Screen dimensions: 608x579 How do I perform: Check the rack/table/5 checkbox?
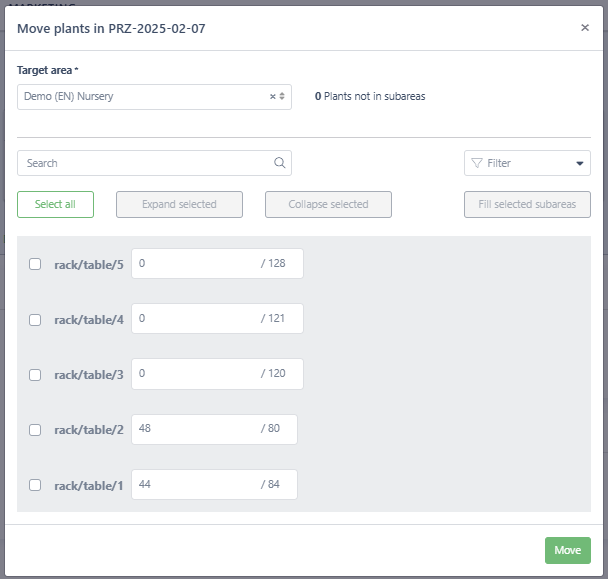[35, 264]
